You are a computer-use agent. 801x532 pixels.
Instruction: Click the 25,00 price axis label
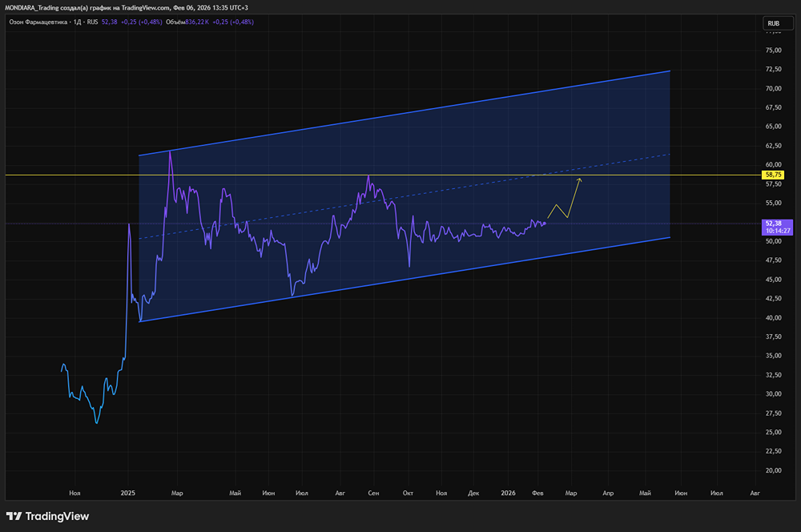point(774,433)
